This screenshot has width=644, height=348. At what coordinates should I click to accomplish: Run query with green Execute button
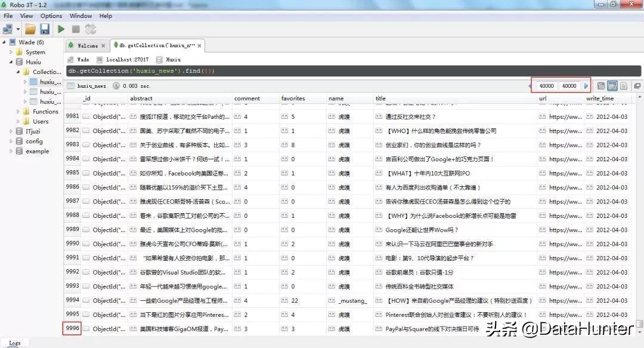pyautogui.click(x=61, y=29)
